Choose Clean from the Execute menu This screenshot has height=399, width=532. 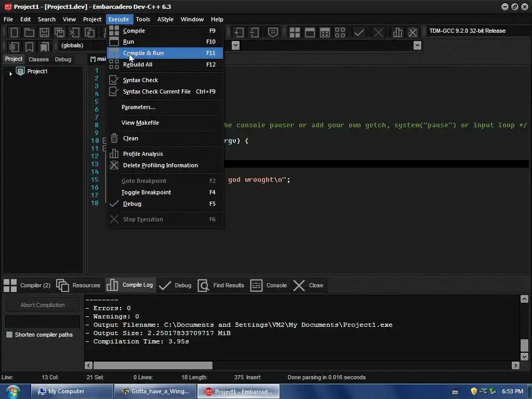165,138
